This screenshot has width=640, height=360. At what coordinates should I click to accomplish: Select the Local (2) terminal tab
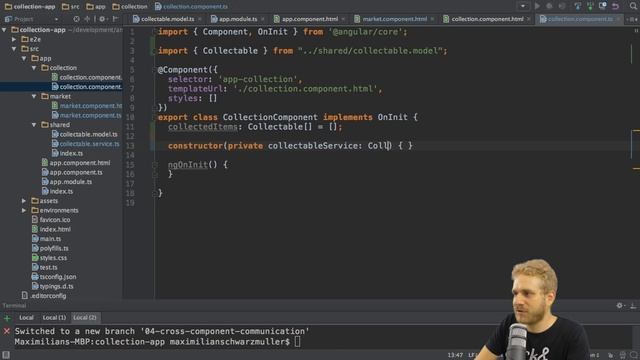[85, 318]
